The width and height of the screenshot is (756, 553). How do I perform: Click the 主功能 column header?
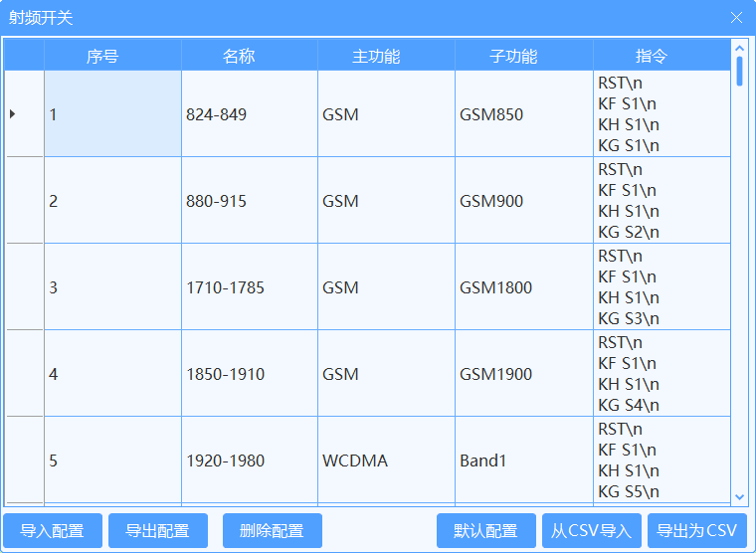pyautogui.click(x=386, y=56)
